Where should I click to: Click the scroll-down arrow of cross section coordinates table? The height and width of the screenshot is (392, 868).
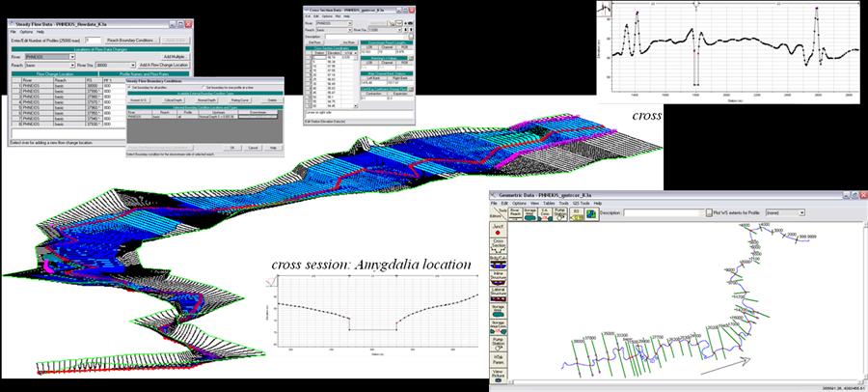356,106
